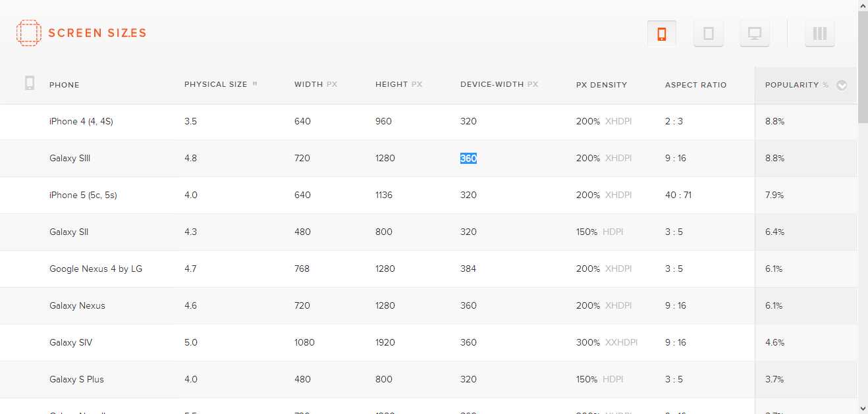Viewport: 868px width, 414px height.
Task: Click popularity 6.4% for Galaxy SII
Action: point(774,232)
